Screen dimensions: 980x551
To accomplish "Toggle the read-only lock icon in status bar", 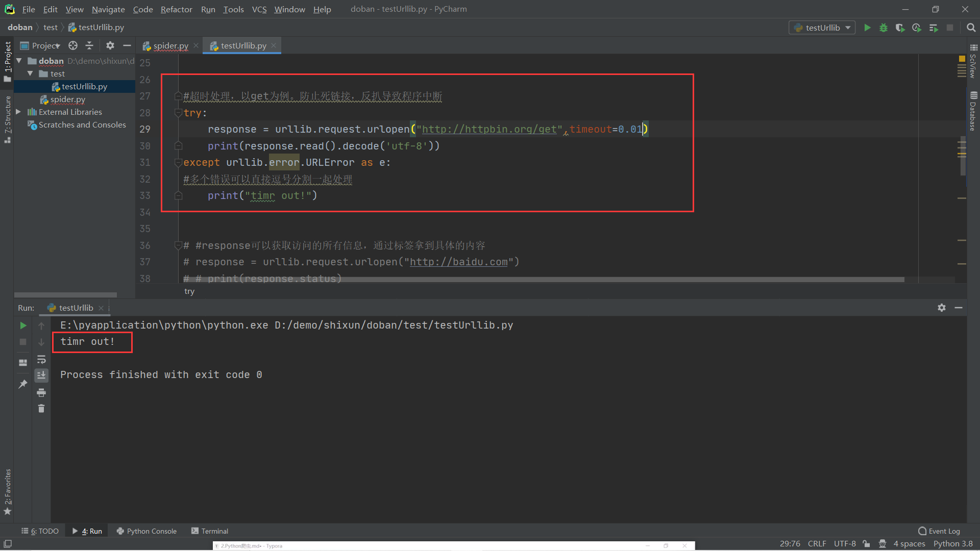I will [x=866, y=544].
